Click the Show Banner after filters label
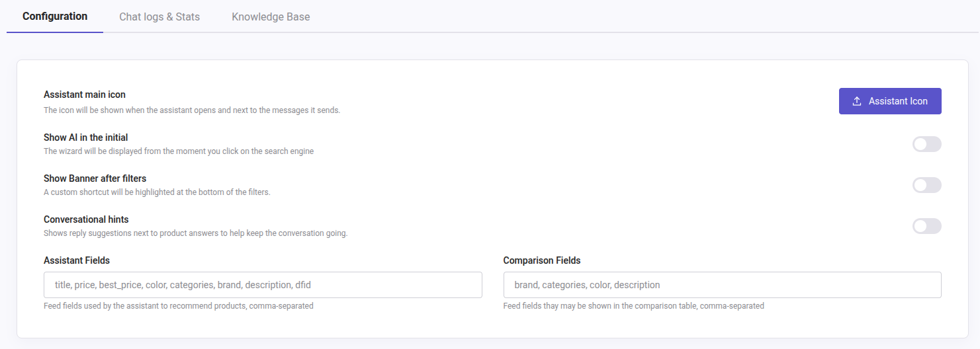 tap(95, 178)
